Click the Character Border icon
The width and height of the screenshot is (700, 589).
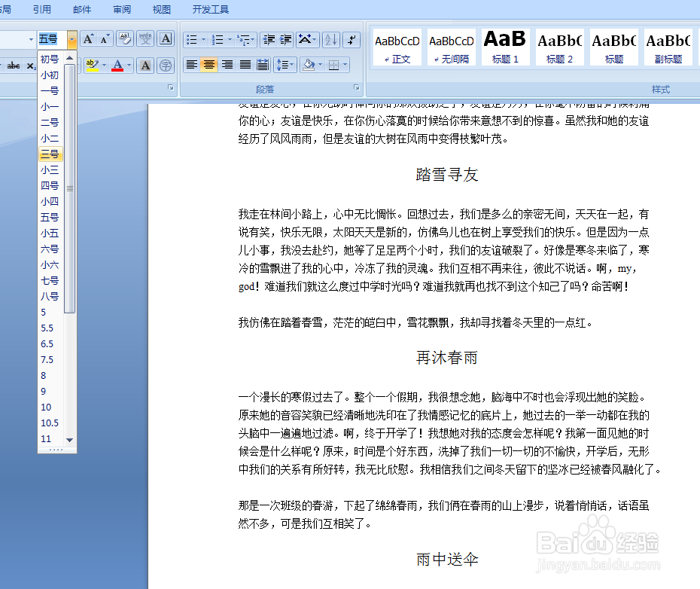coord(166,39)
